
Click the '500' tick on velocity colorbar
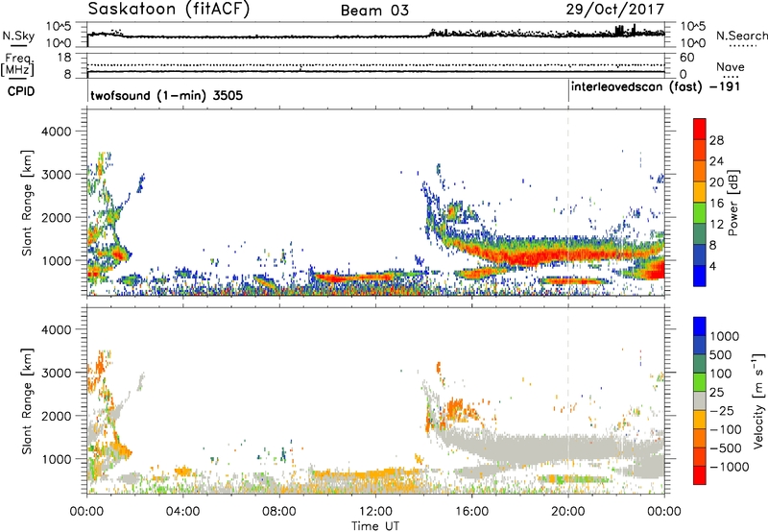tap(721, 355)
